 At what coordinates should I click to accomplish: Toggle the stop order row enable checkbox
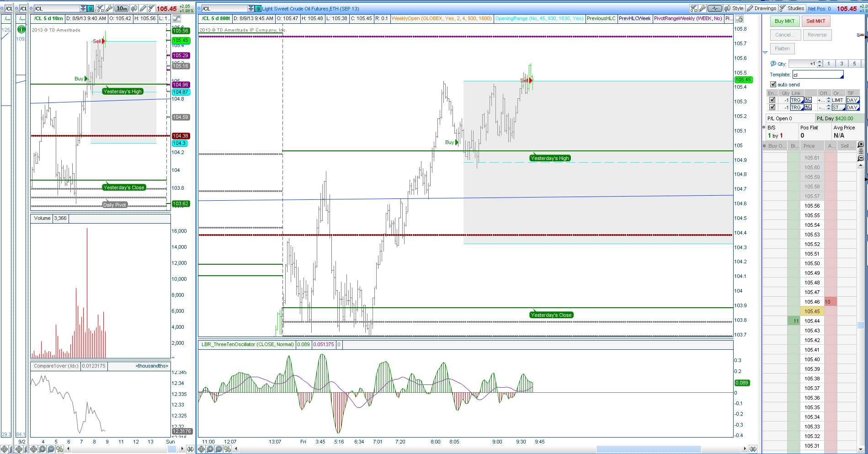tap(772, 107)
